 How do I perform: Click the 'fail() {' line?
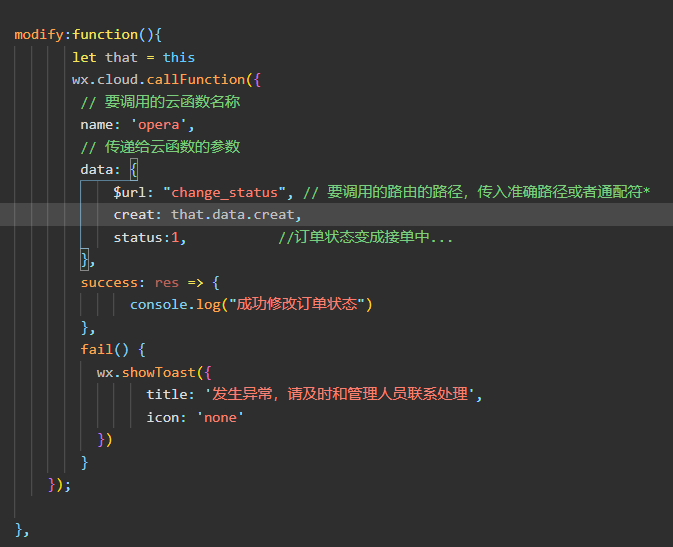coord(113,349)
